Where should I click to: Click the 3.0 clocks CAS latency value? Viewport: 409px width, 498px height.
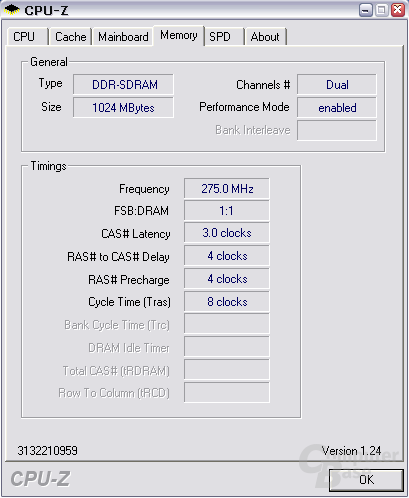227,233
